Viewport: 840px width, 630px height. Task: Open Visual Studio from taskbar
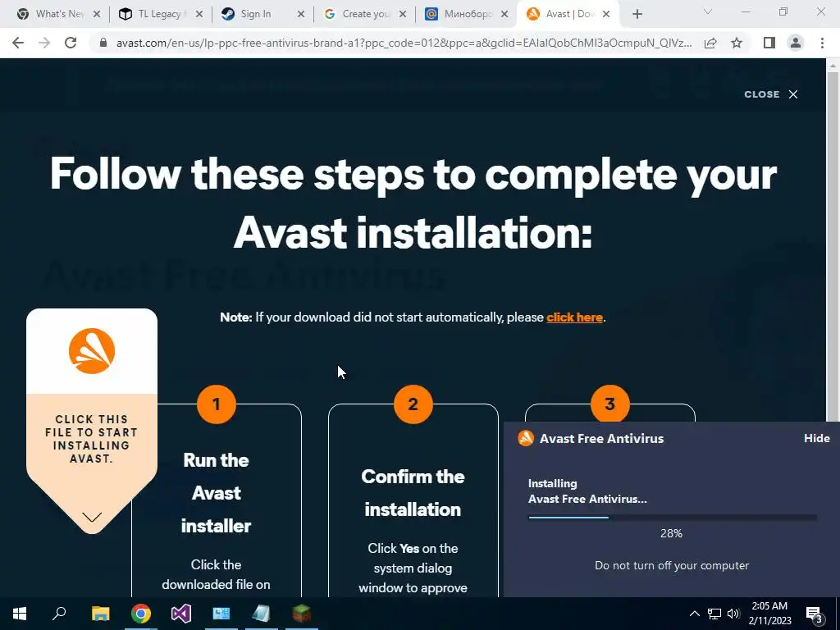pyautogui.click(x=181, y=614)
